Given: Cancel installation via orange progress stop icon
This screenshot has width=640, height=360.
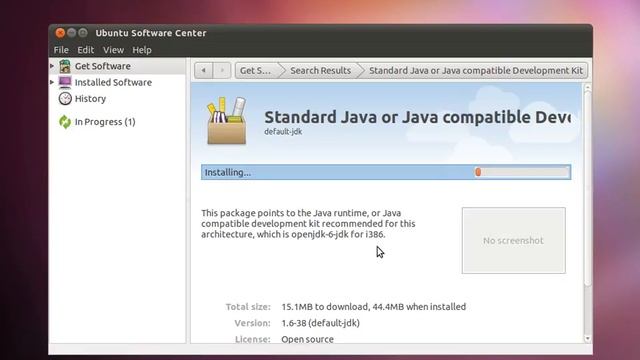Looking at the screenshot, I should [x=478, y=172].
